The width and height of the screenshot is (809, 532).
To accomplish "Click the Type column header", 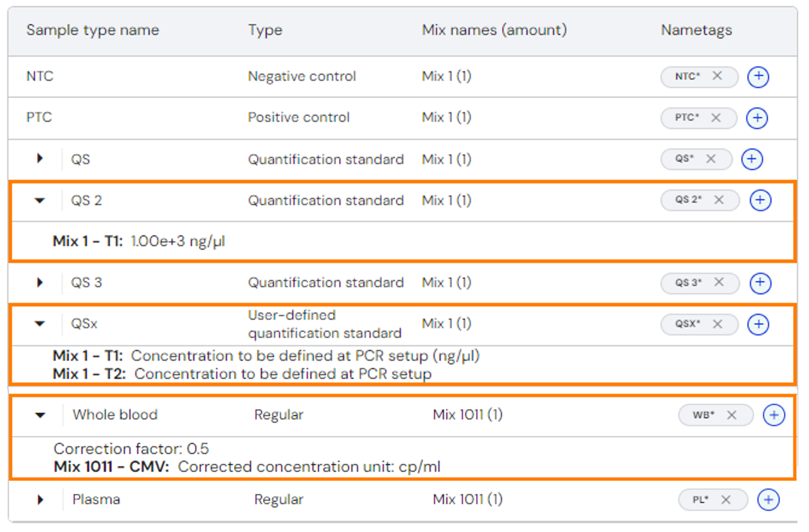I will point(265,30).
